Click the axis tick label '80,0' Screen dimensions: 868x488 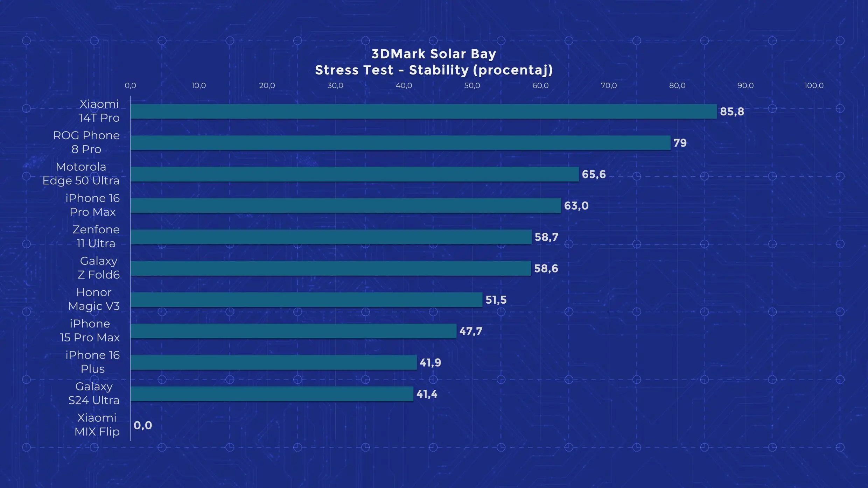pos(677,86)
